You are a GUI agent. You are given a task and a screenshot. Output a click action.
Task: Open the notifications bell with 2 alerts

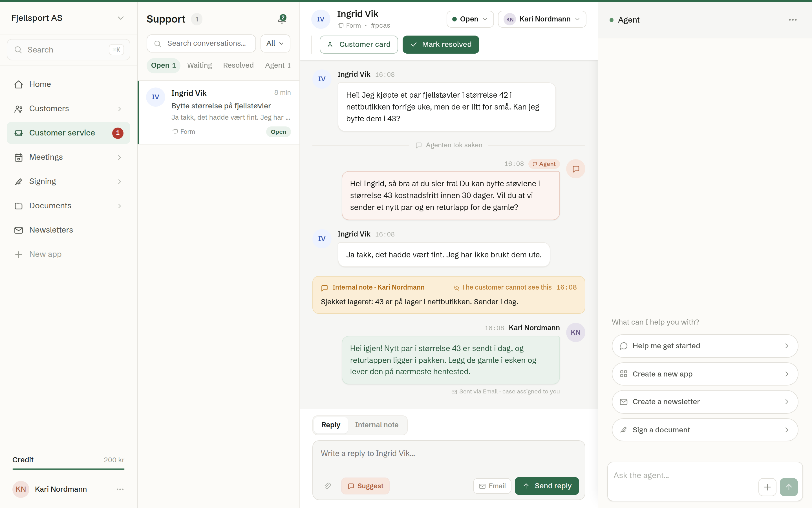pos(282,19)
